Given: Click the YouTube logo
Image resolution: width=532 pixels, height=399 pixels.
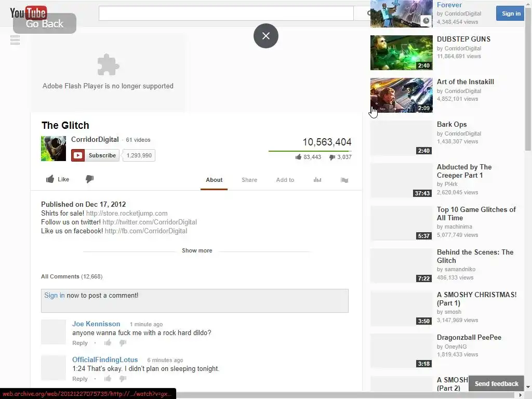Looking at the screenshot, I should (28, 13).
